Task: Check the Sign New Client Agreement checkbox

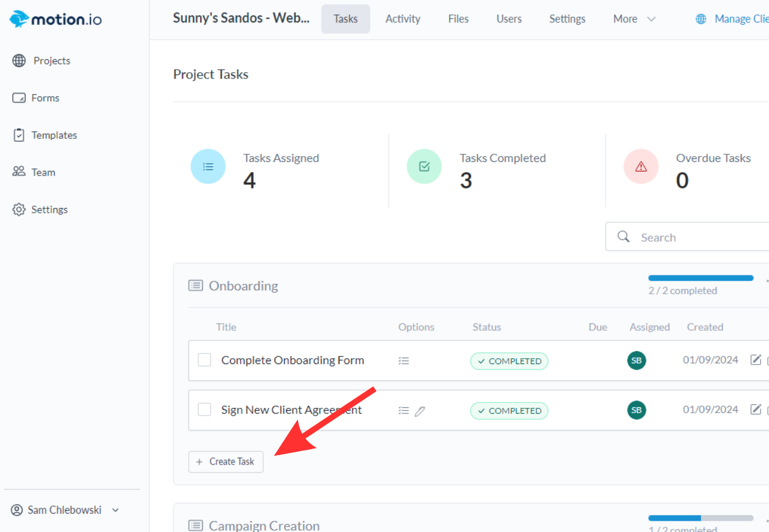Action: 205,410
